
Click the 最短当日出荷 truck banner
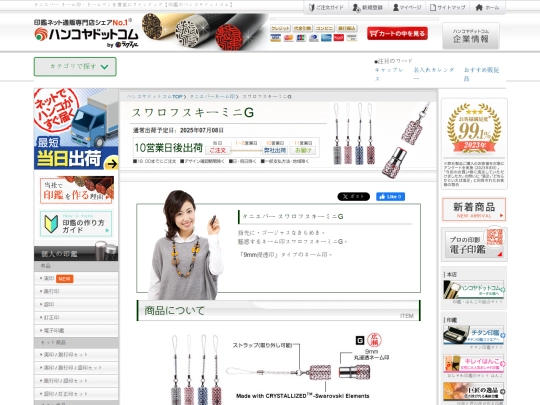pyautogui.click(x=76, y=129)
